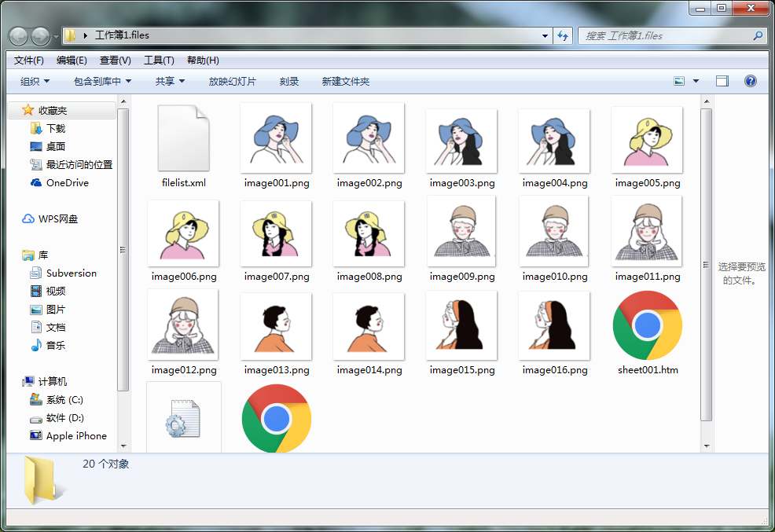The width and height of the screenshot is (775, 532).
Task: Open the 查看(V) menu
Action: click(116, 61)
